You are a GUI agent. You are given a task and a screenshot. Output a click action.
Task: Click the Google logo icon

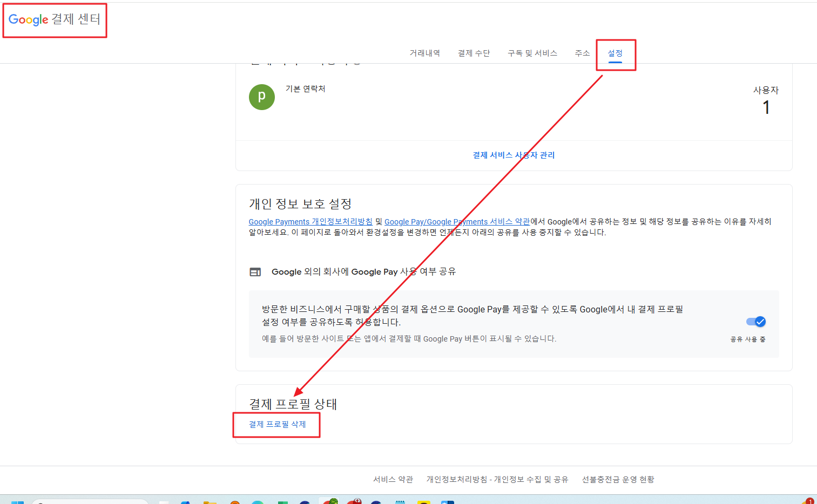(28, 21)
